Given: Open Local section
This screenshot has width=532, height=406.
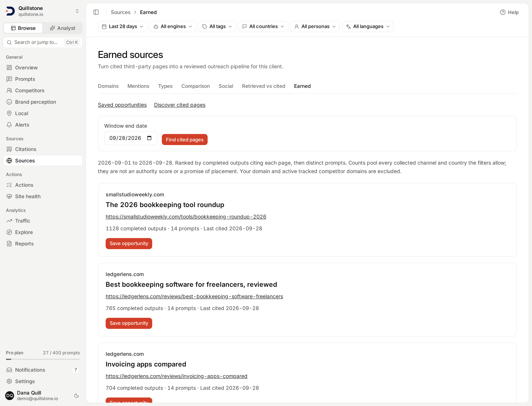Looking at the screenshot, I should (x=43, y=113).
